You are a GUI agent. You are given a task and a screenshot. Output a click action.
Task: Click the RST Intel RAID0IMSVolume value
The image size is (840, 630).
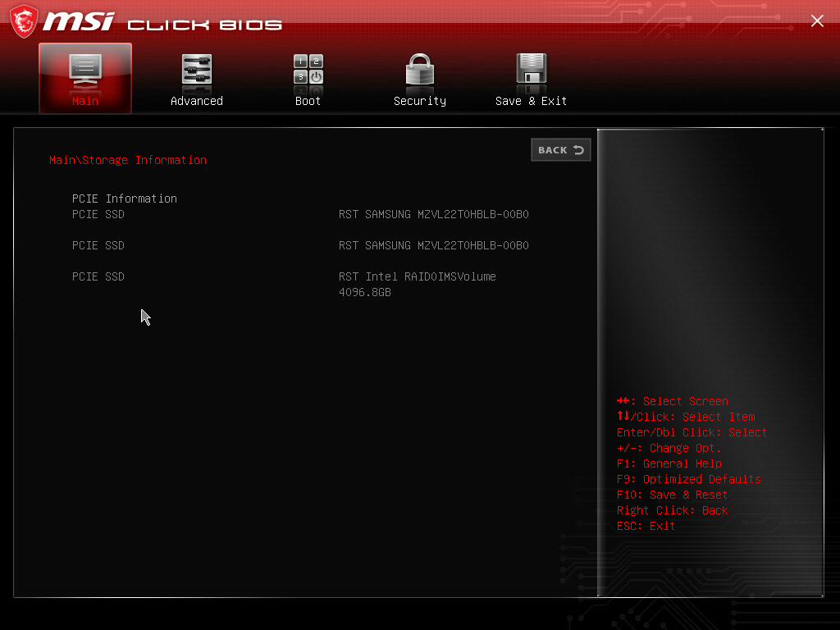pos(418,276)
